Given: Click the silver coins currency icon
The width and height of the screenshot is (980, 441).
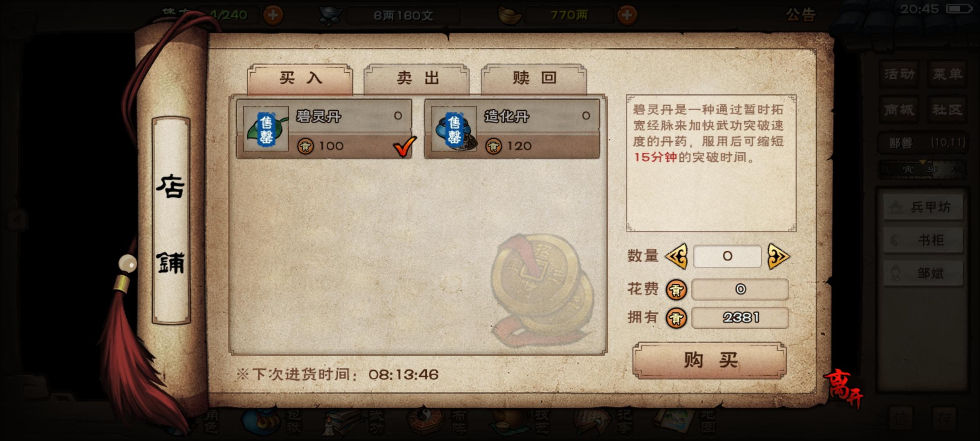Looking at the screenshot, I should coord(330,16).
